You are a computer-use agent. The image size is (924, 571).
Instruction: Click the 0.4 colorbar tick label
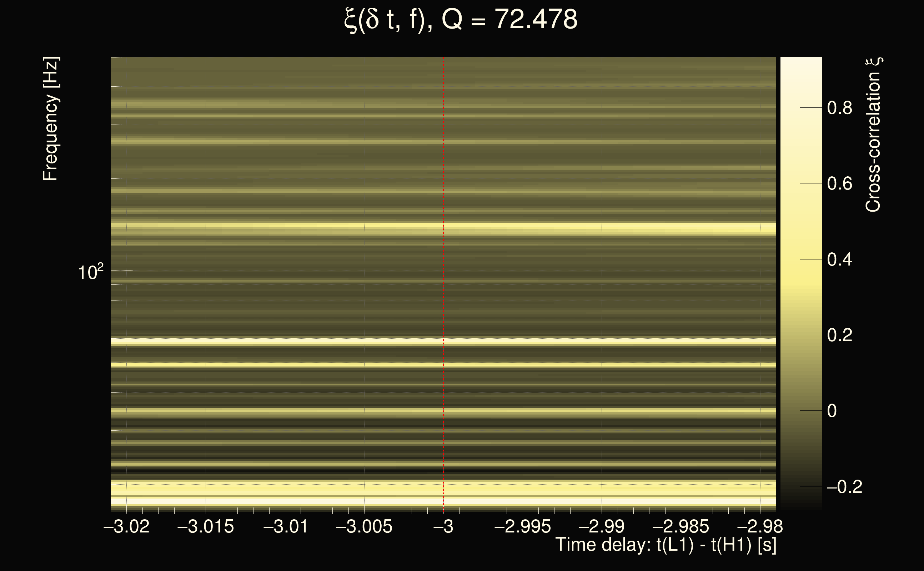(839, 260)
